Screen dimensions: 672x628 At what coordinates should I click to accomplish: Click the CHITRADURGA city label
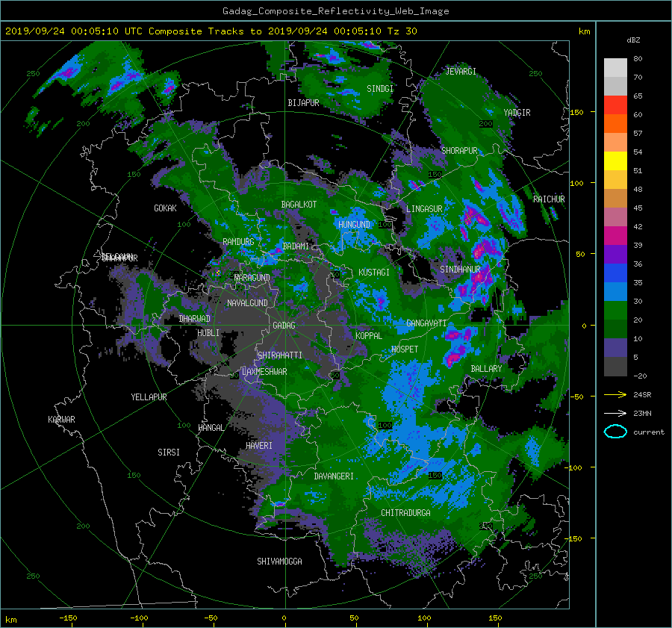[x=405, y=513]
